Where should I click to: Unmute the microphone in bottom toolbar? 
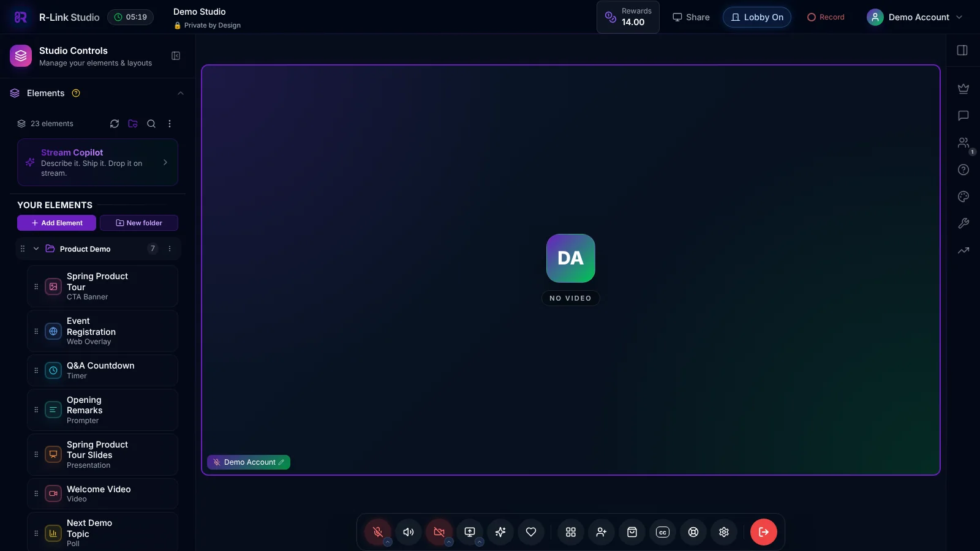click(378, 532)
